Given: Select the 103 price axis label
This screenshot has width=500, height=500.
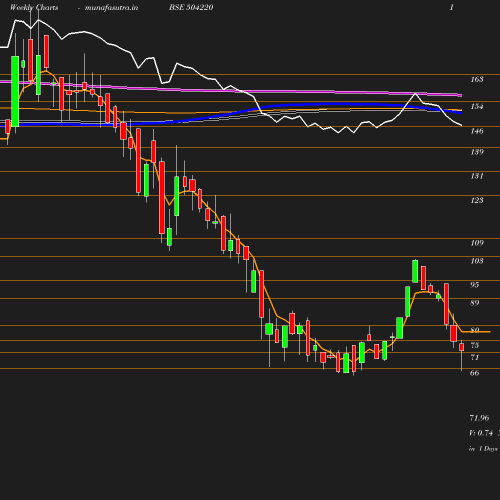Looking at the screenshot, I should (477, 261).
